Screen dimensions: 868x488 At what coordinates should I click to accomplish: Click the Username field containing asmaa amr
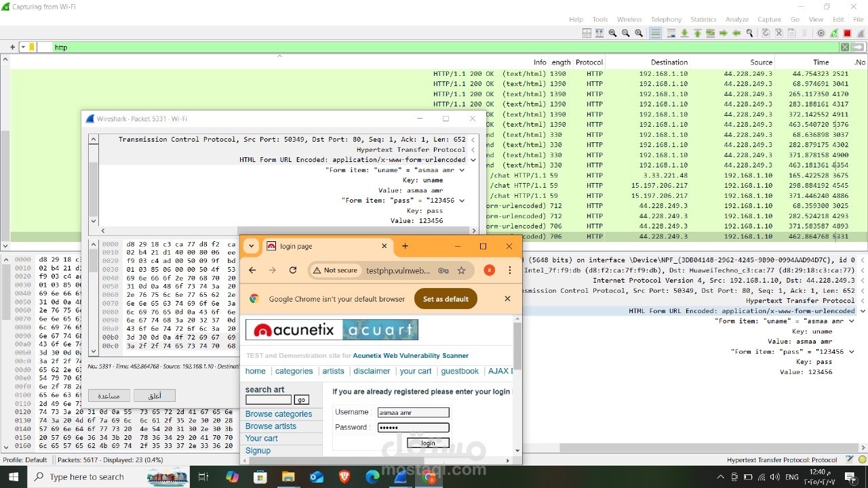click(x=413, y=412)
